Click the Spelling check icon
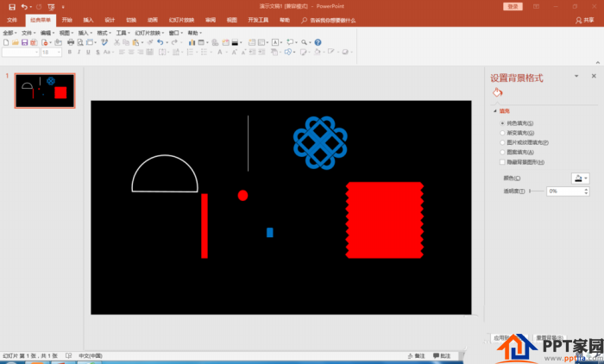 pyautogui.click(x=104, y=42)
